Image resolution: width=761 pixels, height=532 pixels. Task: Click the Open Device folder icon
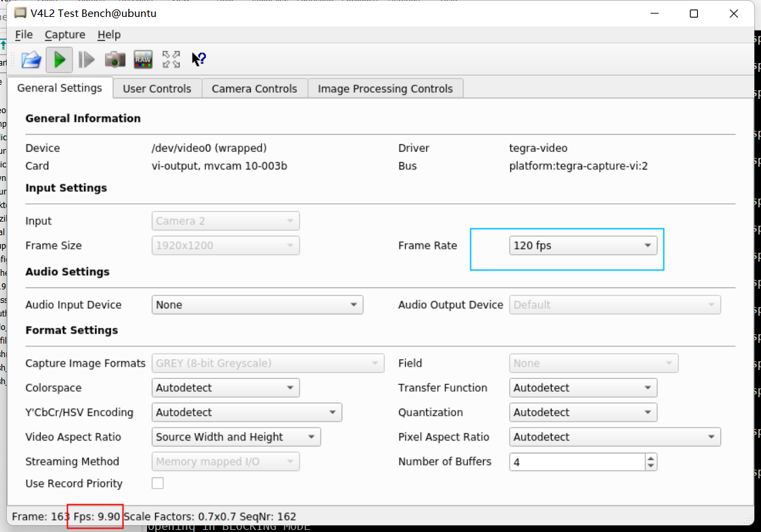point(31,60)
